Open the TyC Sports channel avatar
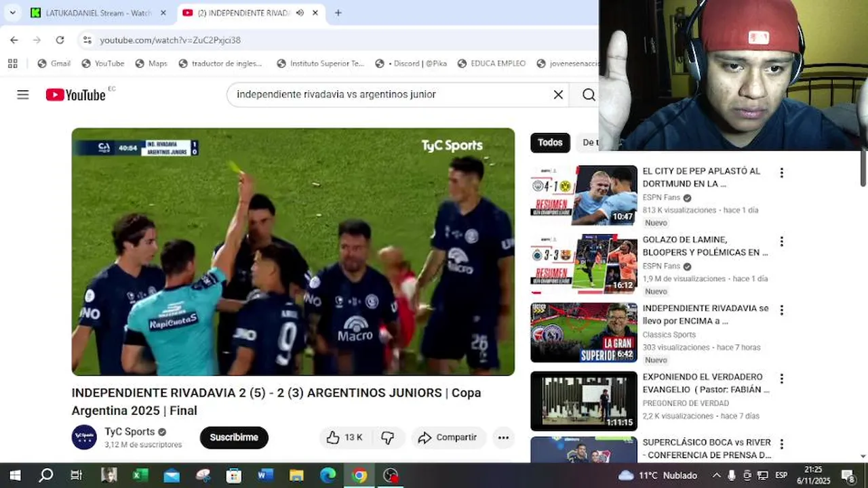This screenshot has height=488, width=868. click(x=84, y=437)
